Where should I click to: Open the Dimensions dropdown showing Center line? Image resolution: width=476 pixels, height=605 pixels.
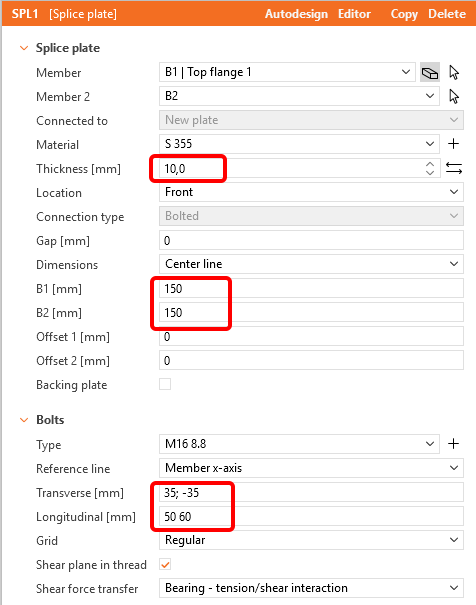[311, 264]
